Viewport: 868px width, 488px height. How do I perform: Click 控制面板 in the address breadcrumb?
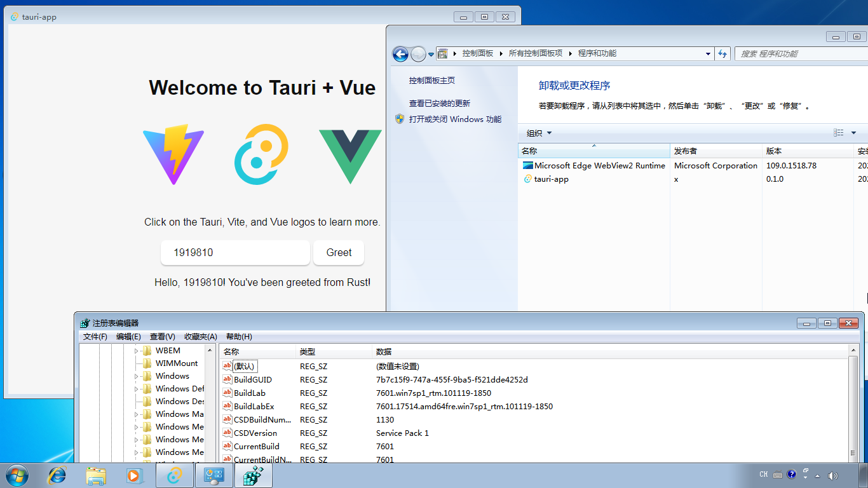click(x=478, y=54)
